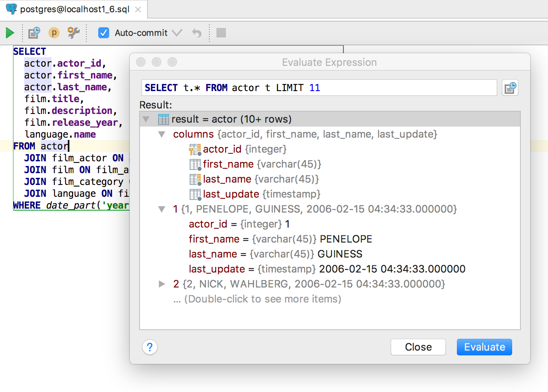Click the expression input field

point(319,88)
